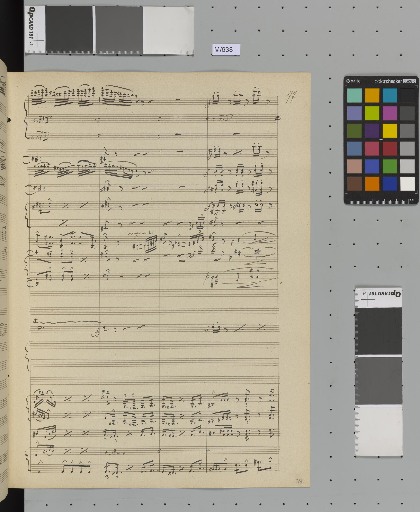This screenshot has width=420, height=512.
Task: Click the upside-down OpCard 101 logo on the right
Action: tap(385, 294)
